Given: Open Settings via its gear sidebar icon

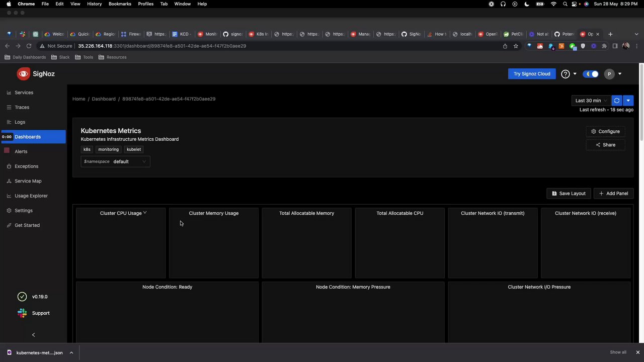Looking at the screenshot, I should tap(9, 211).
